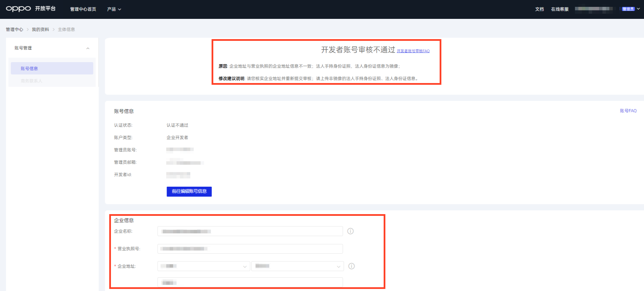Click the 企业名称 input field
644x291 pixels.
coord(250,231)
